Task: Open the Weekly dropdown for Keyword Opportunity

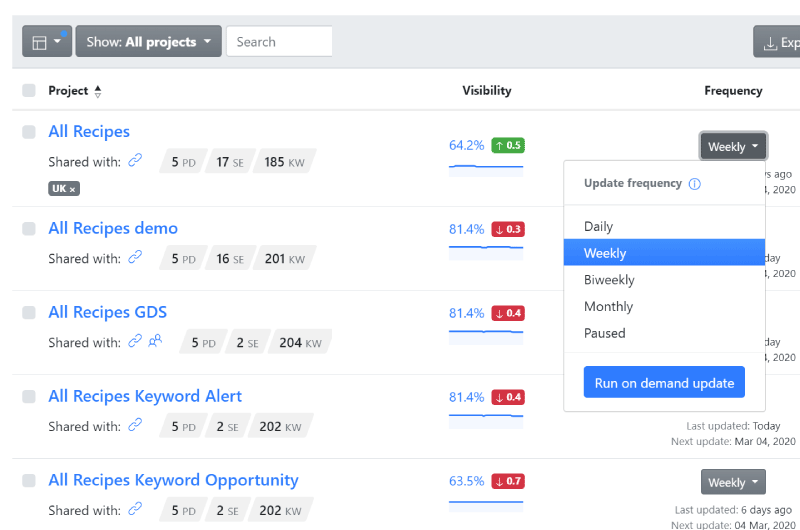Action: click(x=733, y=482)
